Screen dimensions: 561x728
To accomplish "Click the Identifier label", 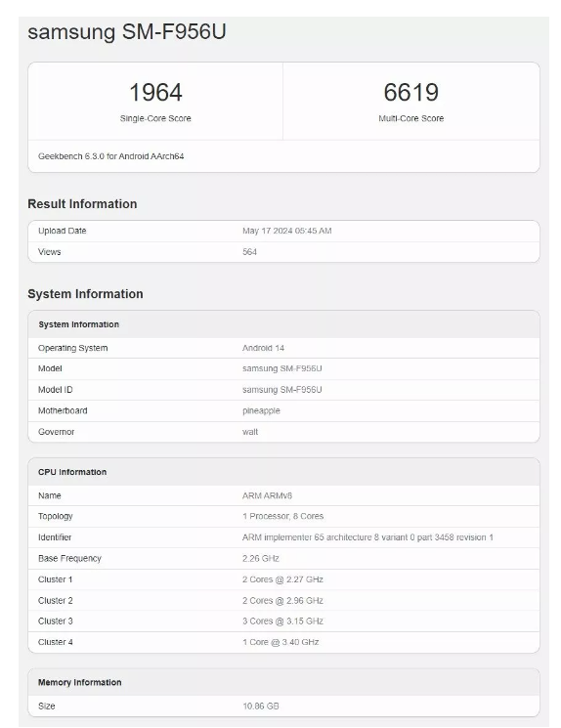I will click(x=55, y=537).
